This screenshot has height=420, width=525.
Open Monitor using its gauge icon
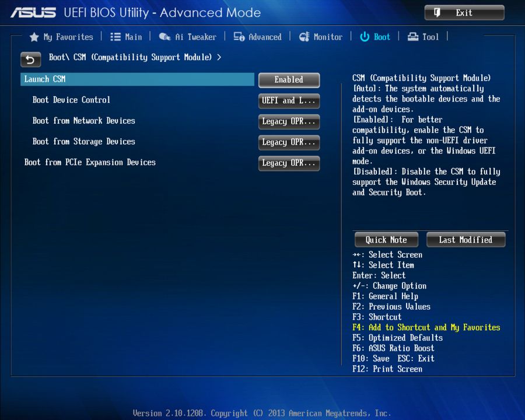click(x=304, y=37)
